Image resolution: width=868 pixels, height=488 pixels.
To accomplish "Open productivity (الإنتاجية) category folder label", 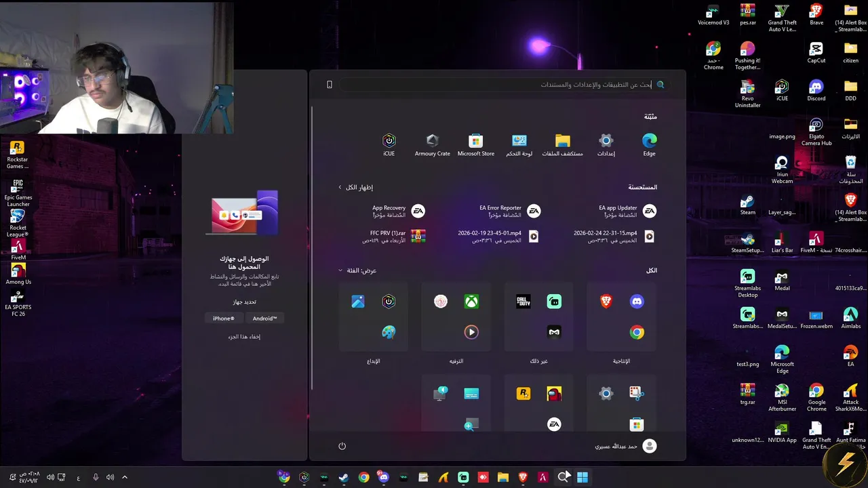I will pos(621,361).
